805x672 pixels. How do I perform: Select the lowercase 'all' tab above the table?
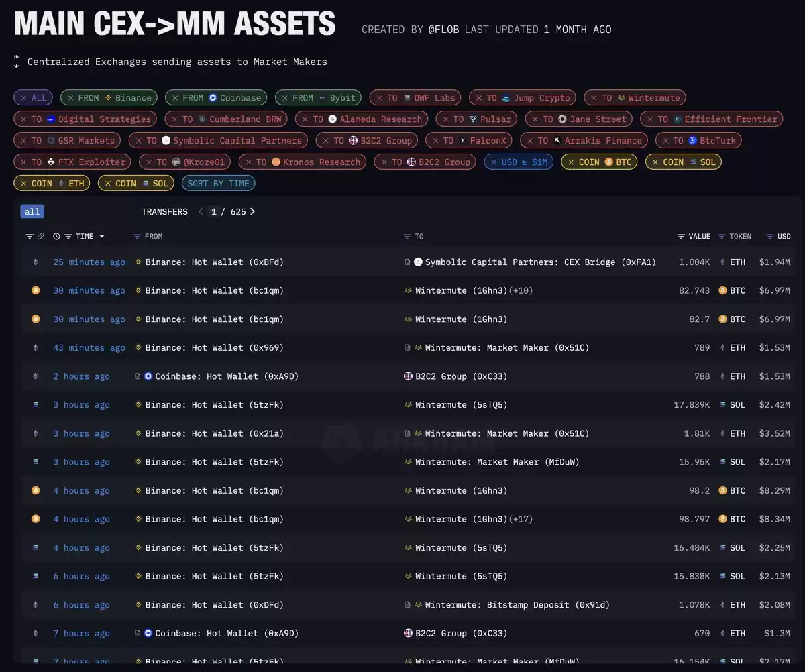tap(32, 211)
